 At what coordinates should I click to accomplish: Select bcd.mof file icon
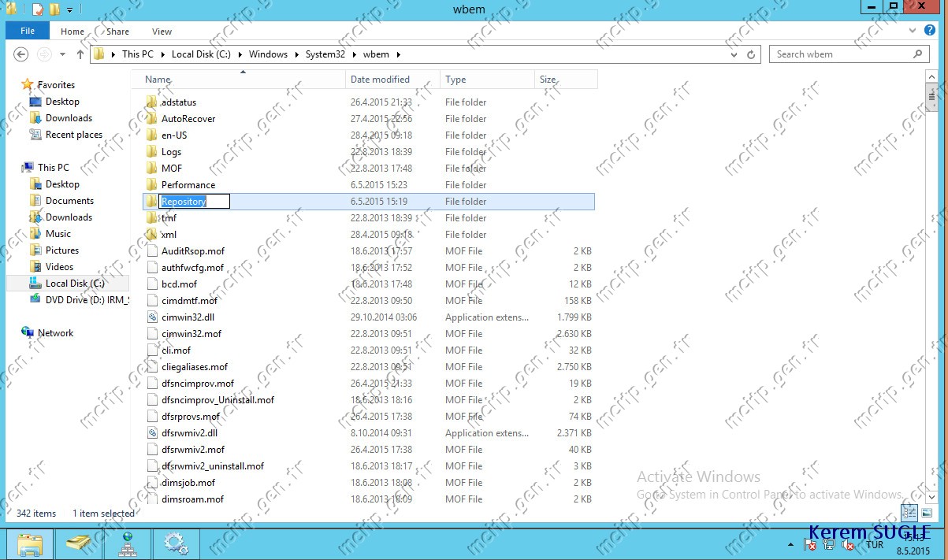pyautogui.click(x=152, y=284)
